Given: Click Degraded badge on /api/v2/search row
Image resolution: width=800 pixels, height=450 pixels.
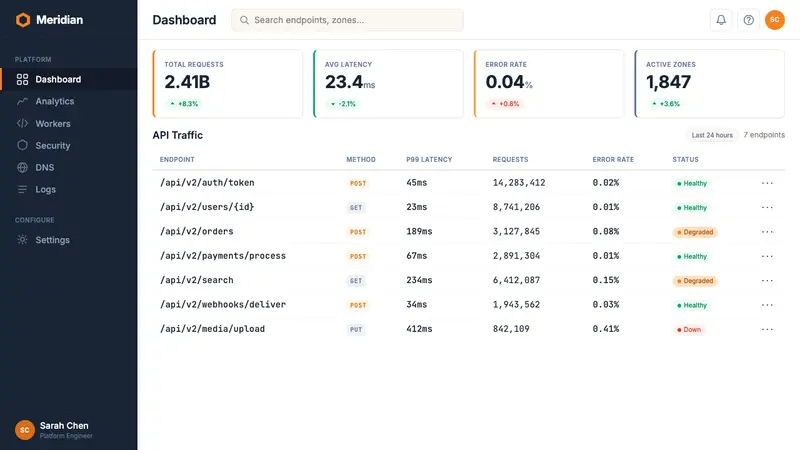Looking at the screenshot, I should pyautogui.click(x=695, y=281).
